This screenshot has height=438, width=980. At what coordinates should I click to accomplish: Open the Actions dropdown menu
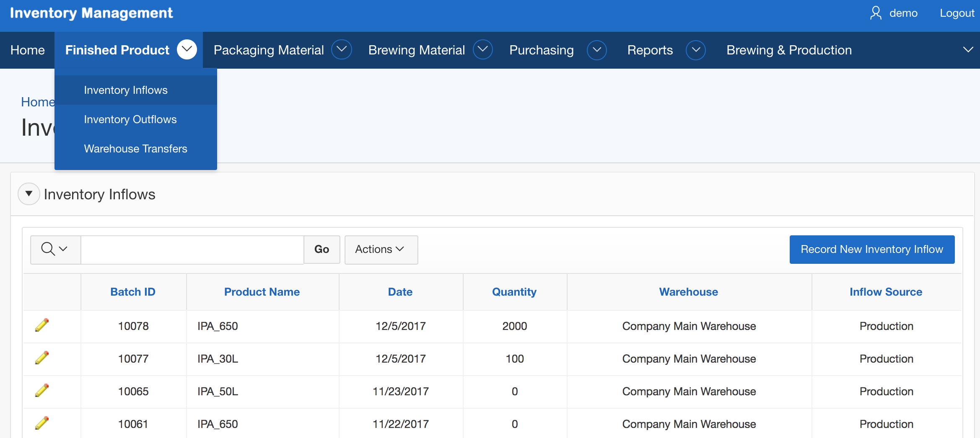tap(381, 249)
